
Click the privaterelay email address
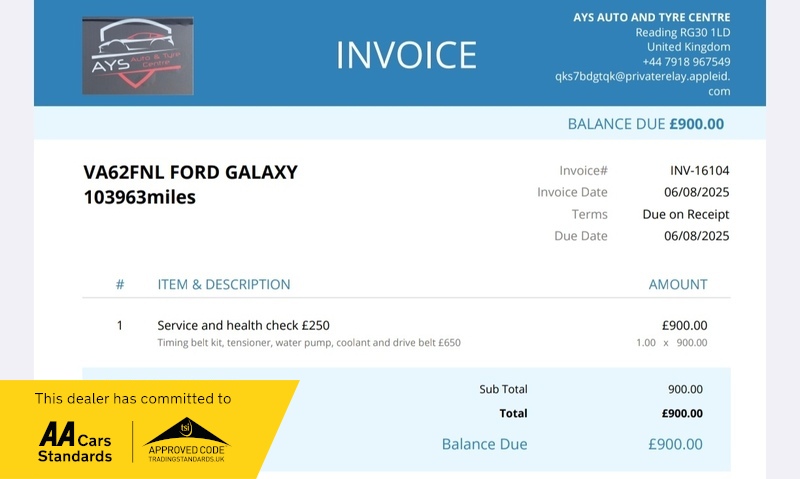point(643,84)
